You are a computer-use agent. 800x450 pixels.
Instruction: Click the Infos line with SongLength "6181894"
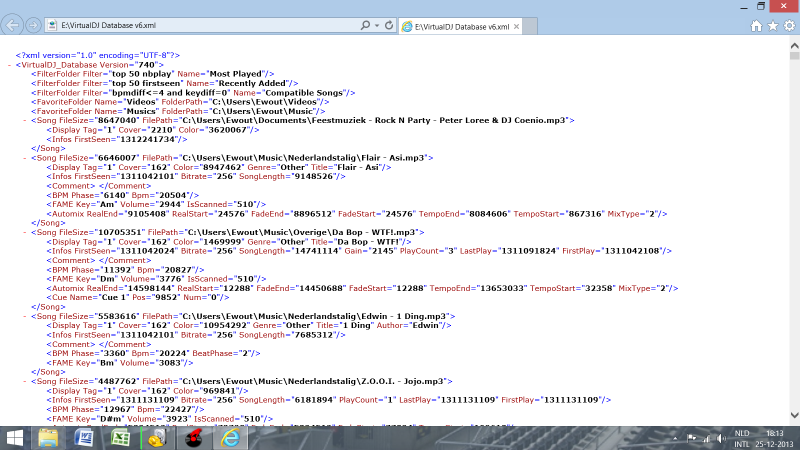(329, 400)
